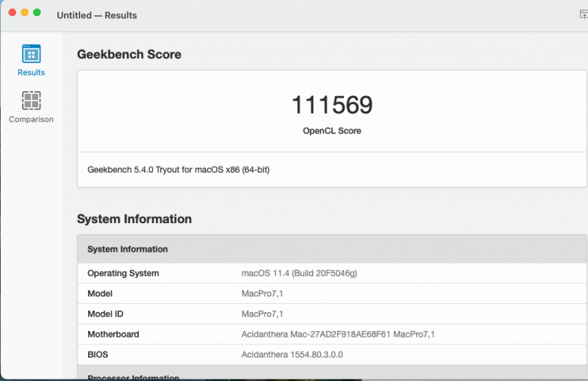The height and width of the screenshot is (381, 588).
Task: Click the 'Processor Information' table header row
Action: (x=332, y=373)
